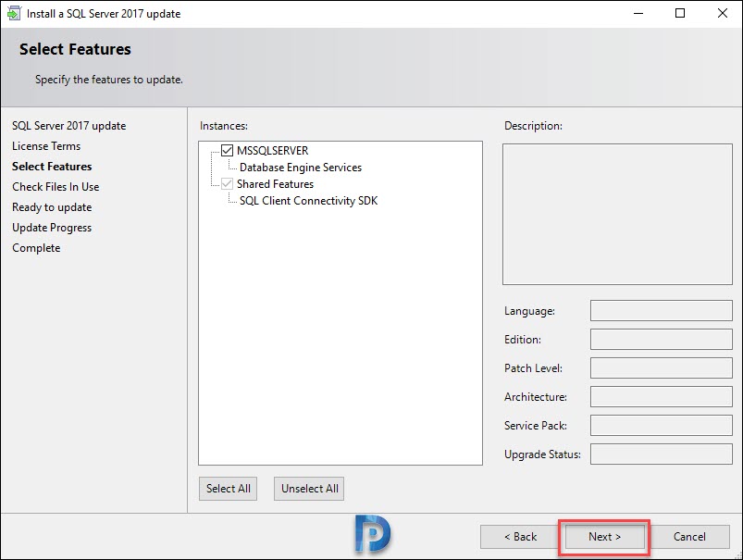The width and height of the screenshot is (743, 560).
Task: Maximize the installer window
Action: [x=680, y=13]
